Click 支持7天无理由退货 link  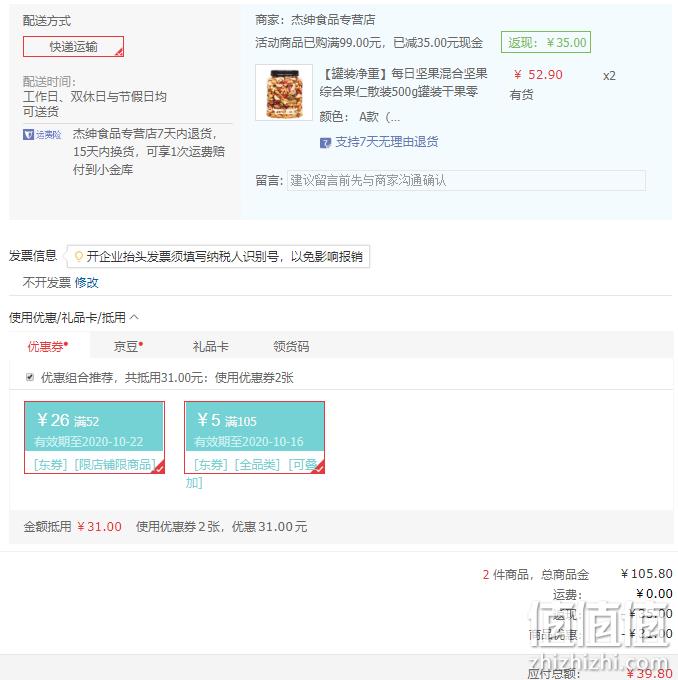click(386, 142)
